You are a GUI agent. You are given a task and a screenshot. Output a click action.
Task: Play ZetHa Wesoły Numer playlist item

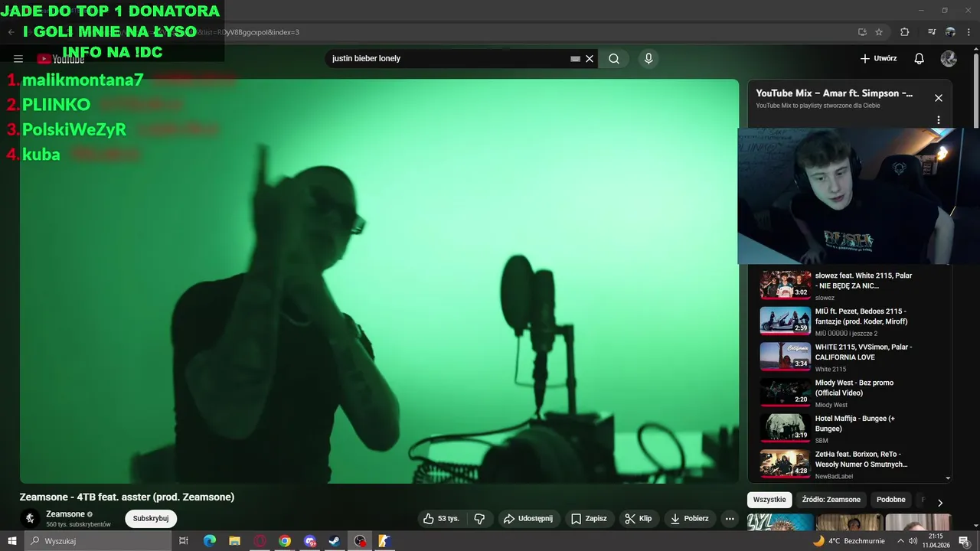(848, 464)
